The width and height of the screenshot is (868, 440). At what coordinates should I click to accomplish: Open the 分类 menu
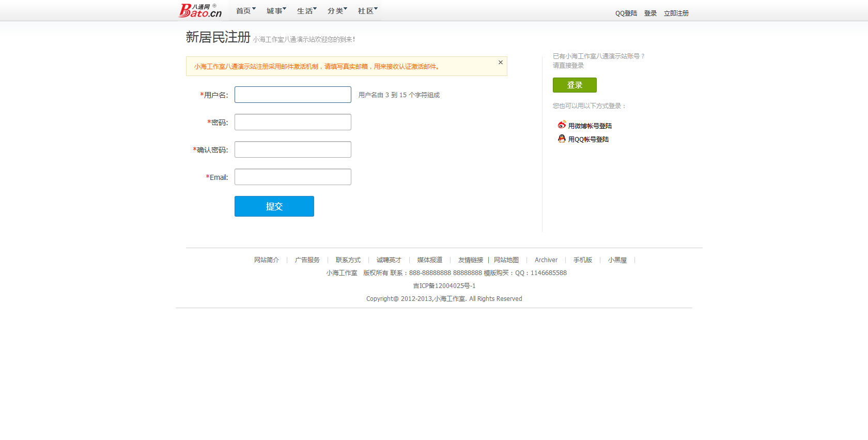point(337,11)
